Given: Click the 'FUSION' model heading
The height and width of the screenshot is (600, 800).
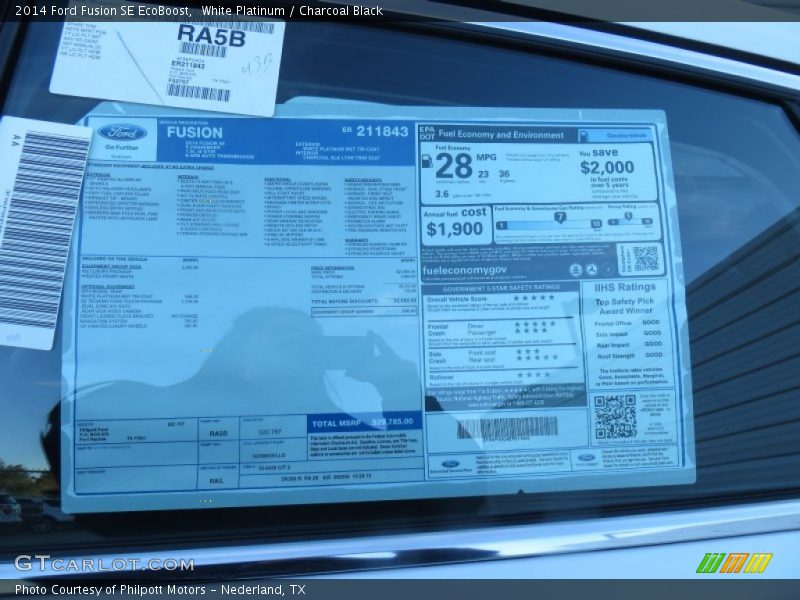Looking at the screenshot, I should click(194, 133).
